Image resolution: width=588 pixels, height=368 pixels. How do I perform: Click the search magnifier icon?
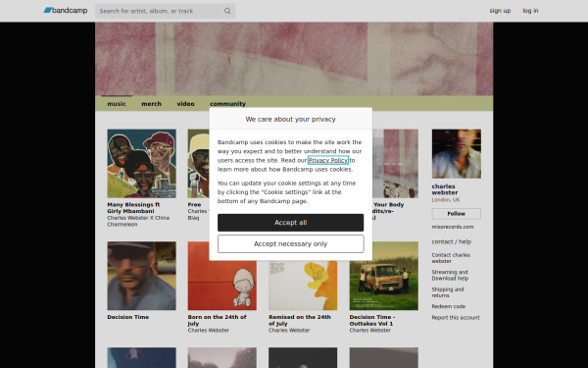227,11
